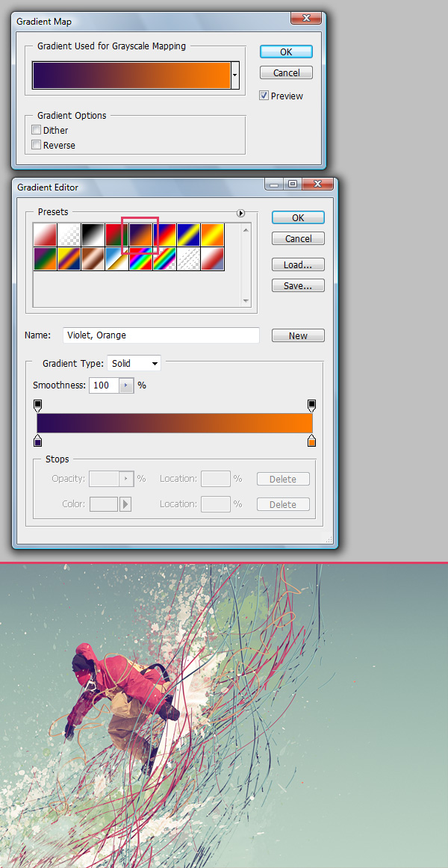This screenshot has width=448, height=868.
Task: Click the Opacity field in Stops section
Action: tap(105, 478)
